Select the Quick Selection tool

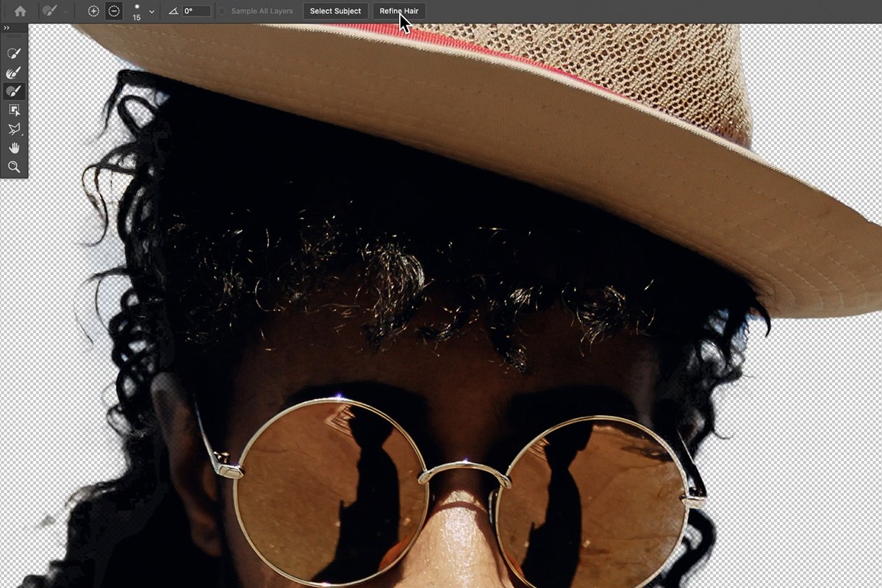(14, 54)
